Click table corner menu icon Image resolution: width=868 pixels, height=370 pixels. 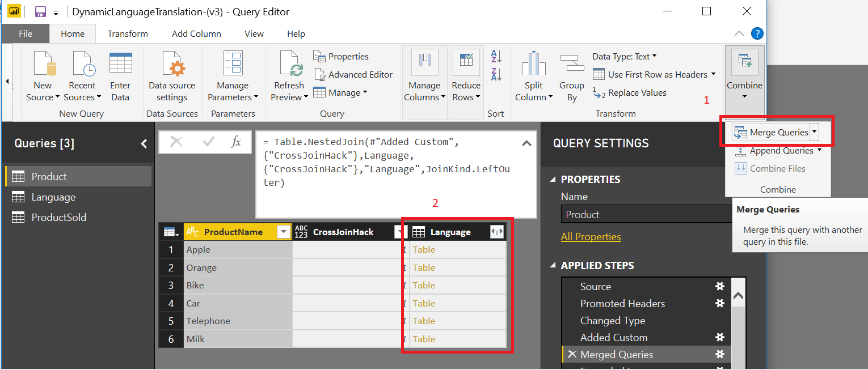point(171,232)
